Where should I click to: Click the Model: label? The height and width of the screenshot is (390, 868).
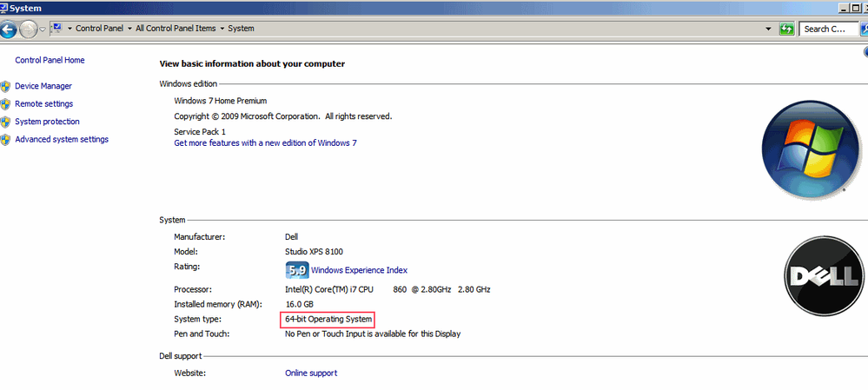pyautogui.click(x=187, y=252)
